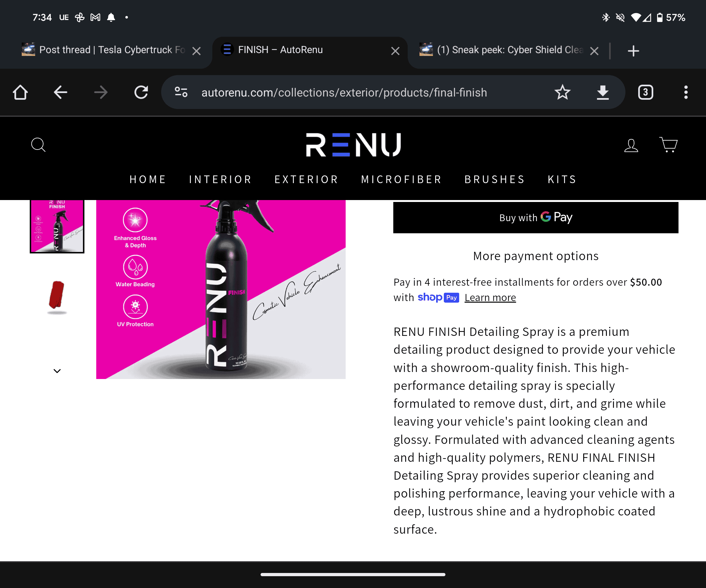
Task: Tap the pinwheel fan notification icon
Action: point(80,17)
